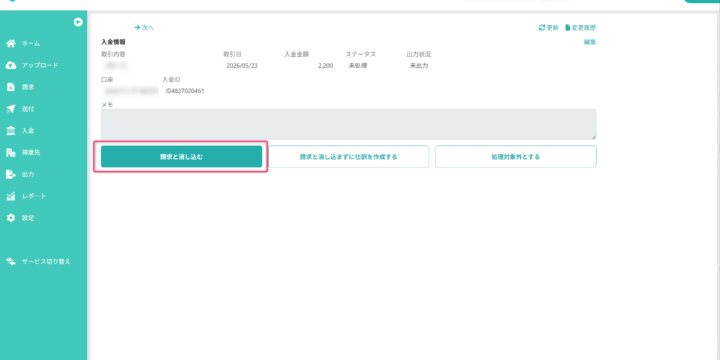Click the export file icon (出力)
Viewport: 720px width, 360px height.
[x=11, y=174]
